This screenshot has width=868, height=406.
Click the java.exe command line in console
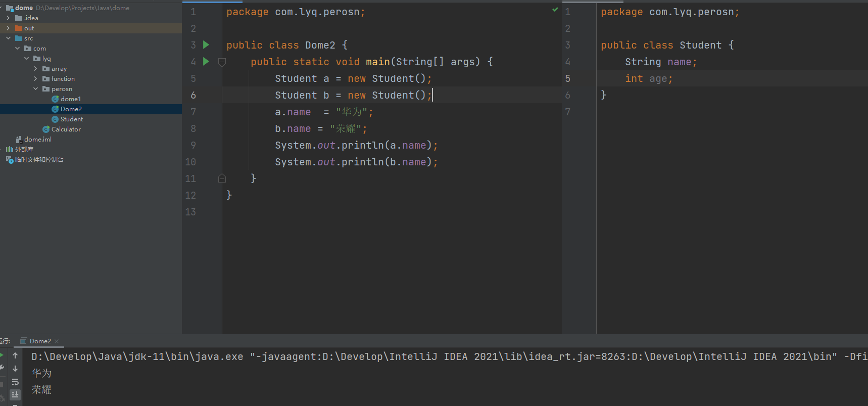[449, 356]
